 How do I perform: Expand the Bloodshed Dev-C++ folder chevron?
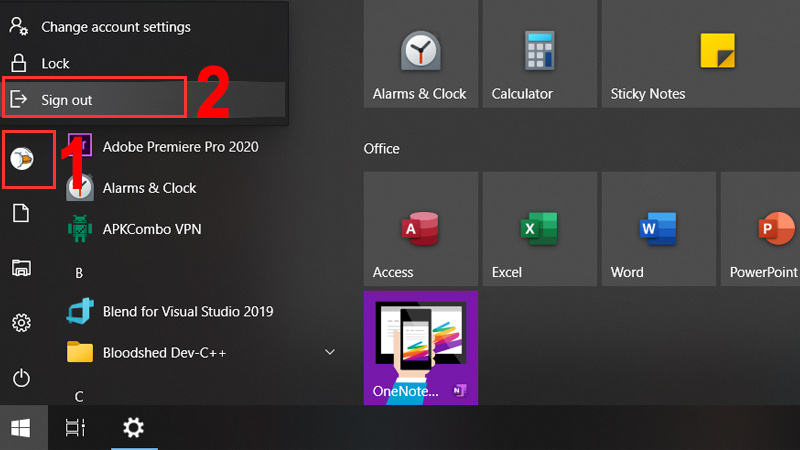coord(330,352)
